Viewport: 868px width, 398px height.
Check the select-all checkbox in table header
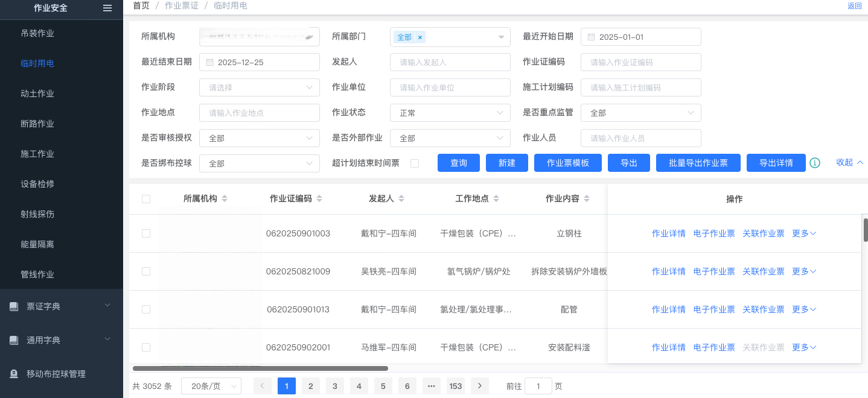pyautogui.click(x=146, y=199)
